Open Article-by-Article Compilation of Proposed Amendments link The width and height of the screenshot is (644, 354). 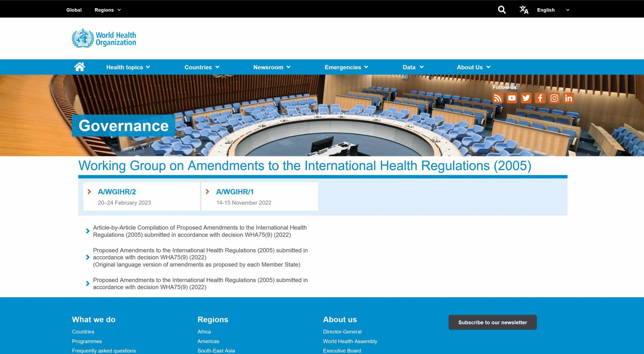[x=200, y=231]
